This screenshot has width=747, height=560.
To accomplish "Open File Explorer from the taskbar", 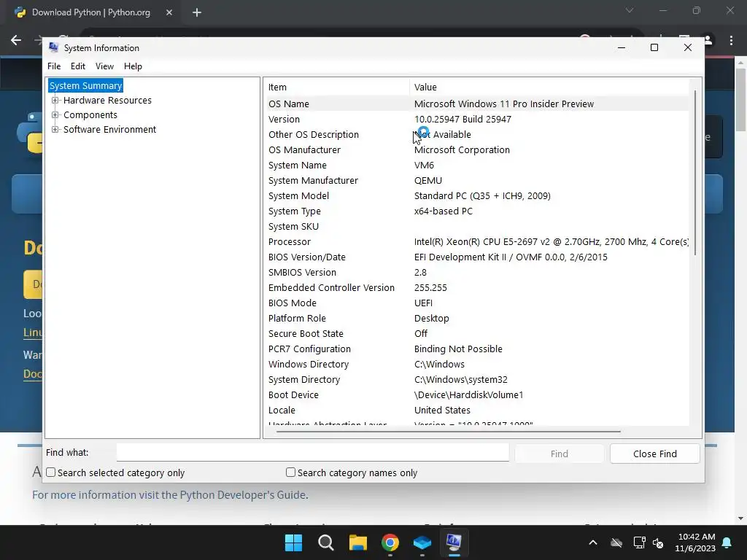I will tap(357, 542).
